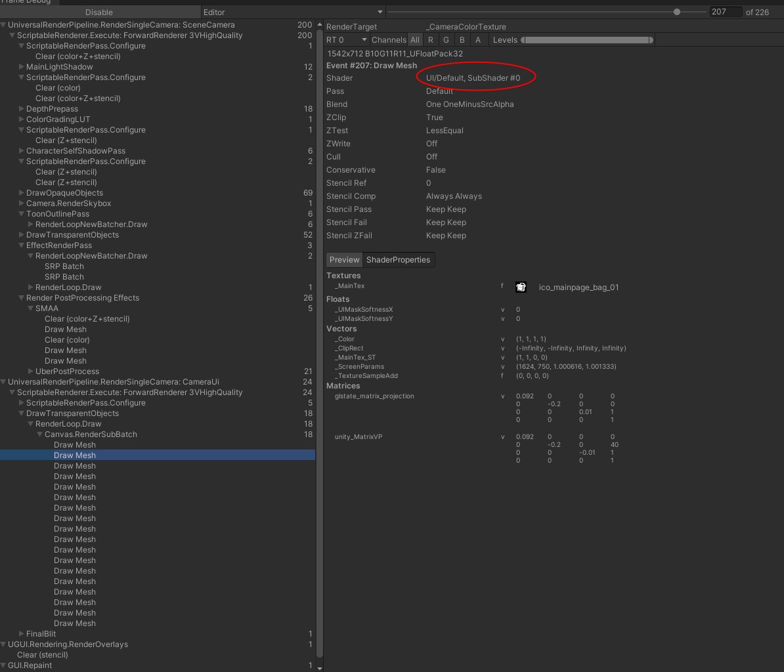The height and width of the screenshot is (672, 784).
Task: Open the Editor connection dropdown
Action: [x=293, y=12]
